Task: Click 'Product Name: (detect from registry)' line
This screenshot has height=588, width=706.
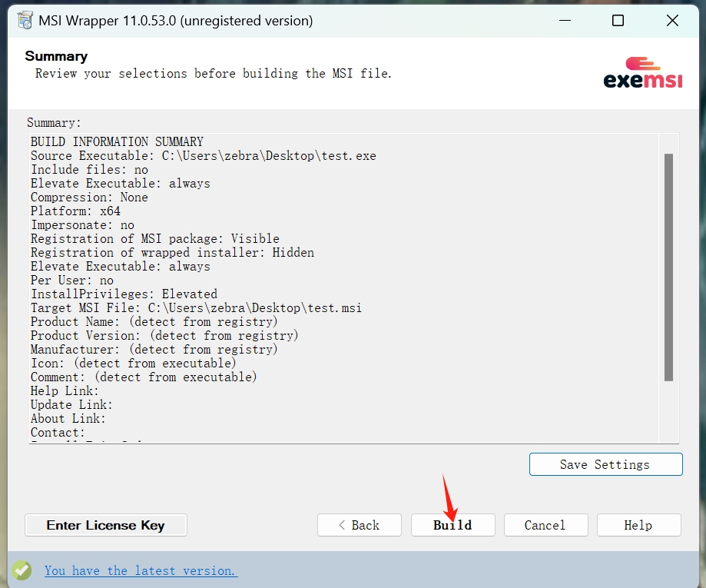Action: [x=154, y=322]
